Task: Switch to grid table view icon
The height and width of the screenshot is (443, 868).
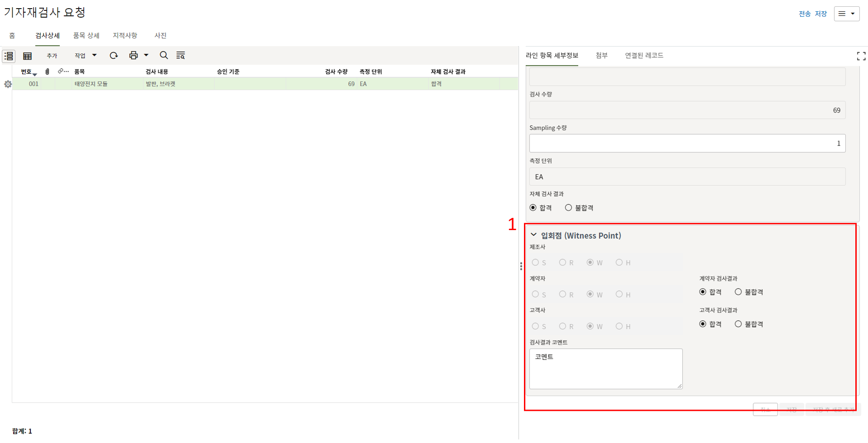Action: point(28,56)
